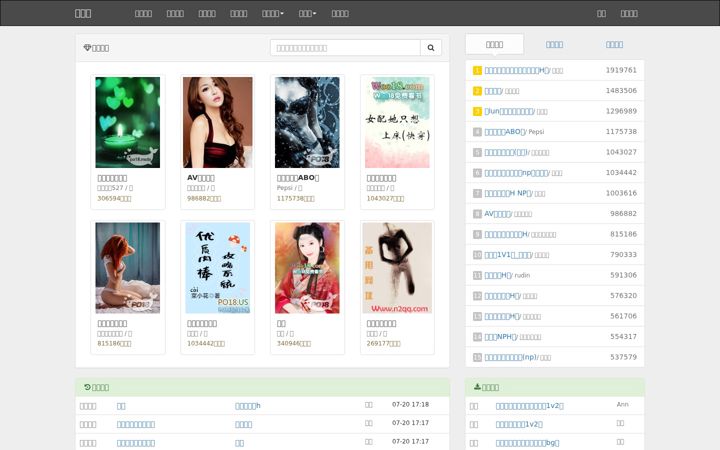Focus the search box in featured panel
720x450 pixels.
(345, 48)
